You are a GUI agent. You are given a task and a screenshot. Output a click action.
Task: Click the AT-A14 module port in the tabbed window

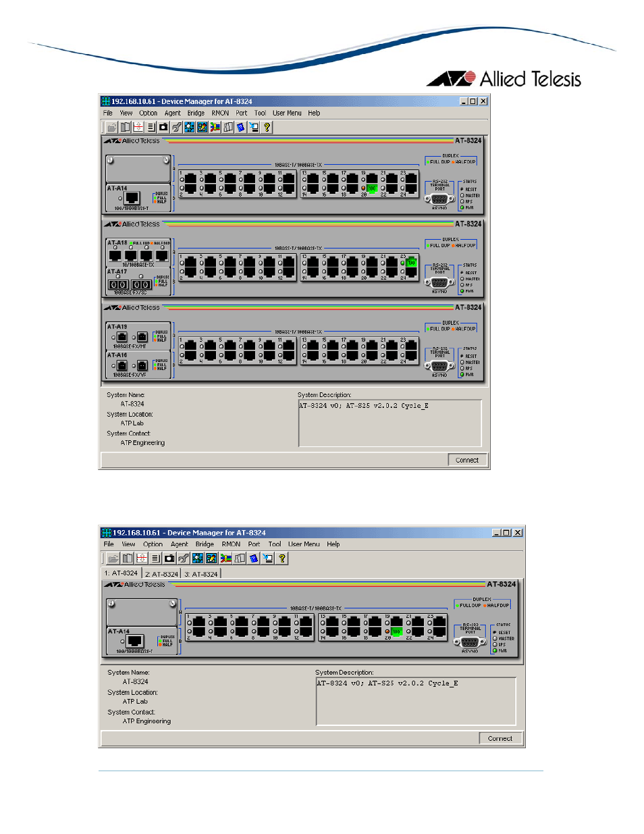point(135,641)
